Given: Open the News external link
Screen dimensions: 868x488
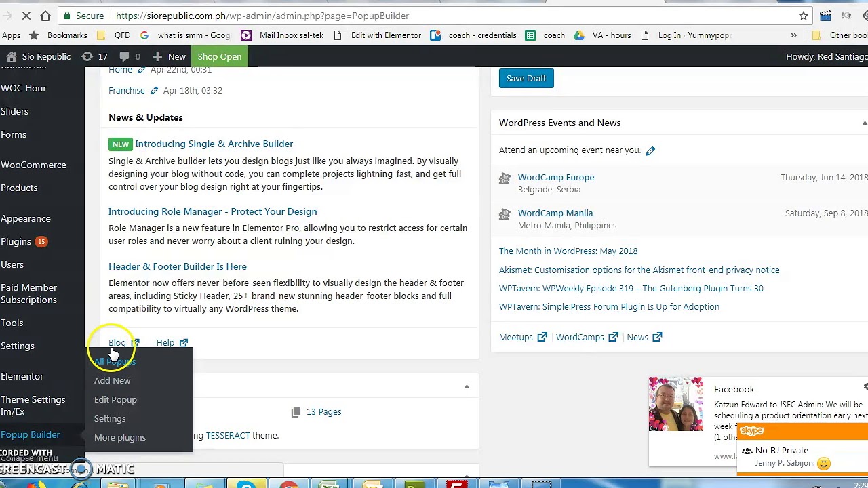Looking at the screenshot, I should click(x=644, y=337).
